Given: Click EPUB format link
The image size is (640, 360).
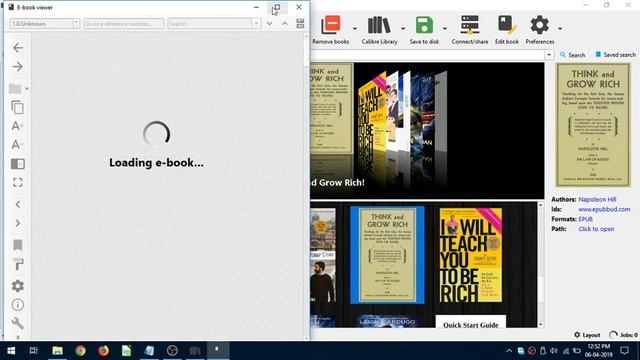Looking at the screenshot, I should click(585, 219).
